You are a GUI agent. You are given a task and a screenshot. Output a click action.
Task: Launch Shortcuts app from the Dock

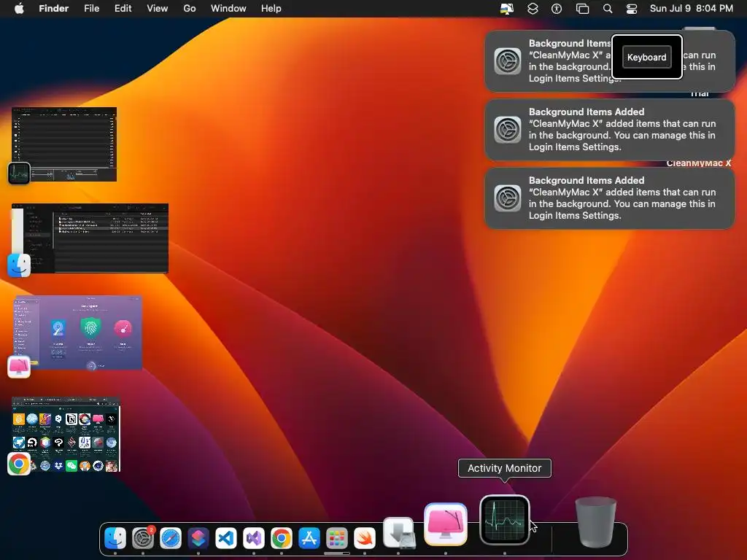point(198,538)
